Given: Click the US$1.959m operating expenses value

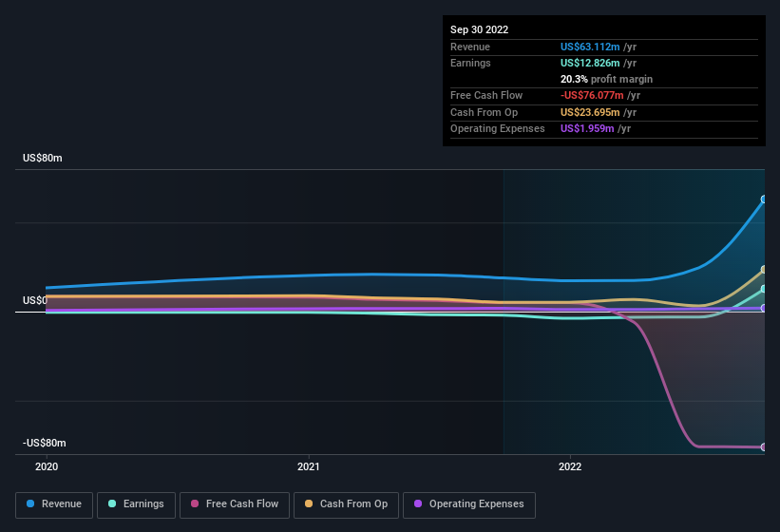Looking at the screenshot, I should (587, 129).
